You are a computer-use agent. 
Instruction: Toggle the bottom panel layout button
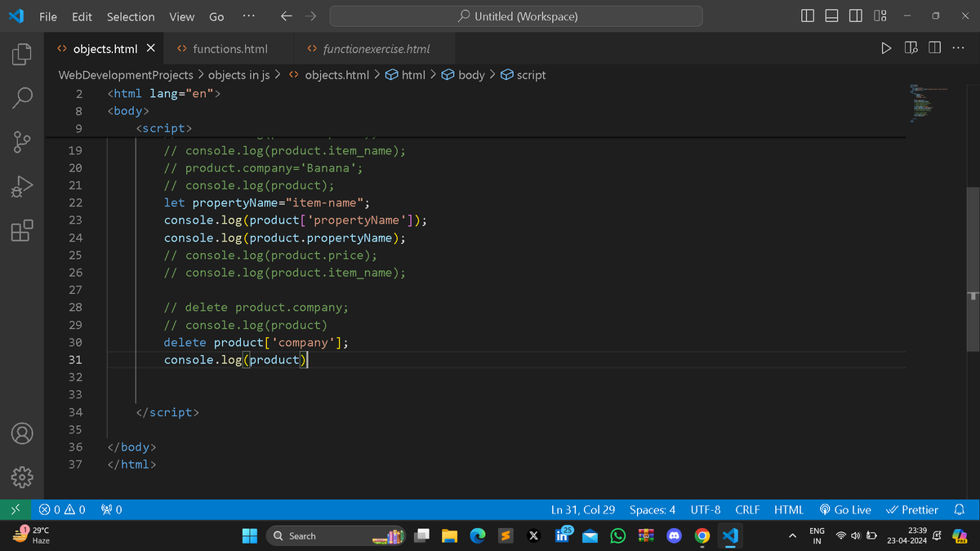click(x=831, y=16)
